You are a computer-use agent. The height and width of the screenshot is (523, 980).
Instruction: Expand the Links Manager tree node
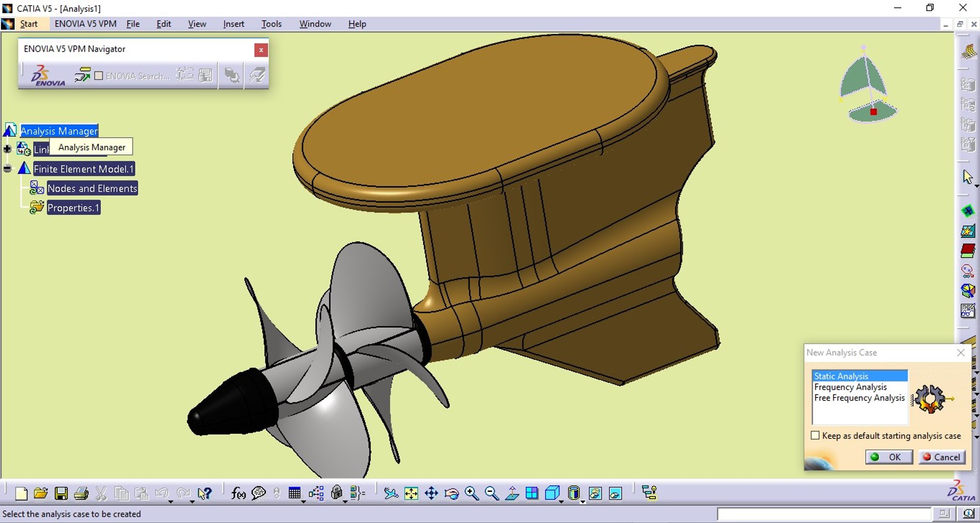tap(7, 149)
